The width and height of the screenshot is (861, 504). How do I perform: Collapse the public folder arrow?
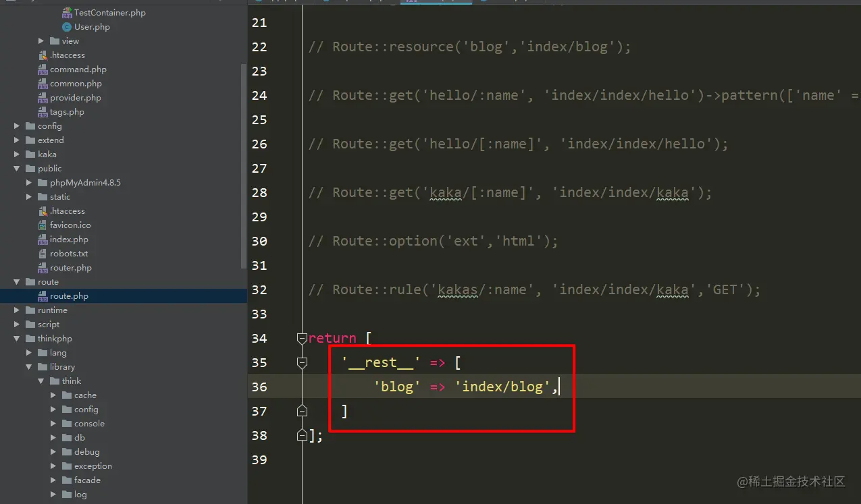(17, 169)
